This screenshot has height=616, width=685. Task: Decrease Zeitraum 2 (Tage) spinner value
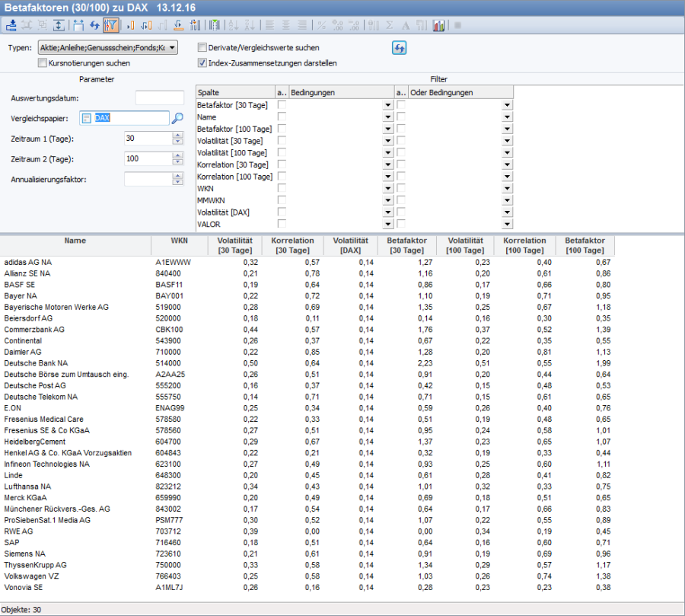178,162
